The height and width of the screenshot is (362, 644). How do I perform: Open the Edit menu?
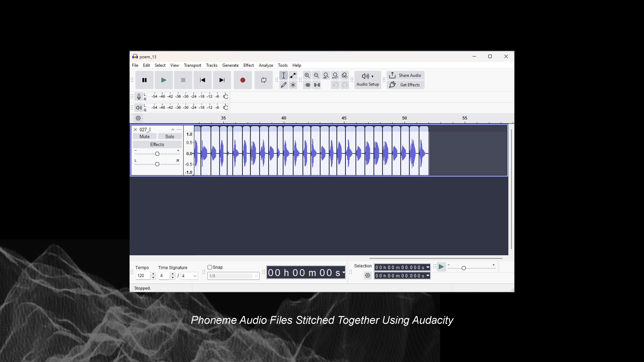[x=146, y=65]
